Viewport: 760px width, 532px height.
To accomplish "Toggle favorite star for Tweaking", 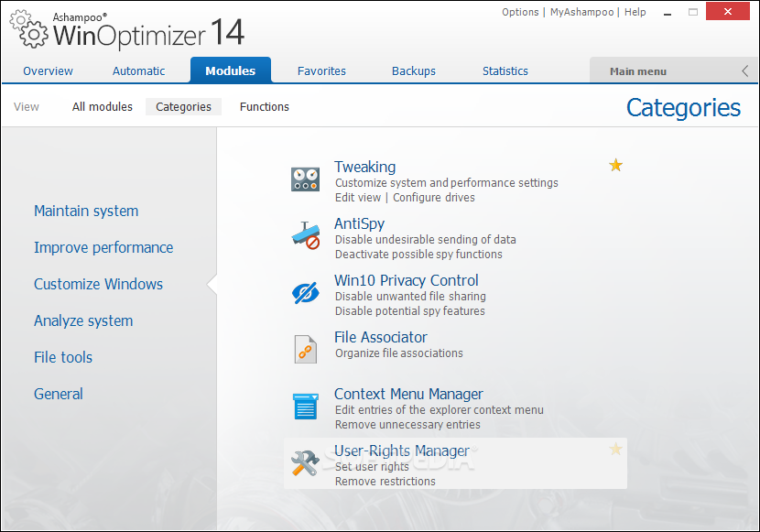I will point(615,165).
